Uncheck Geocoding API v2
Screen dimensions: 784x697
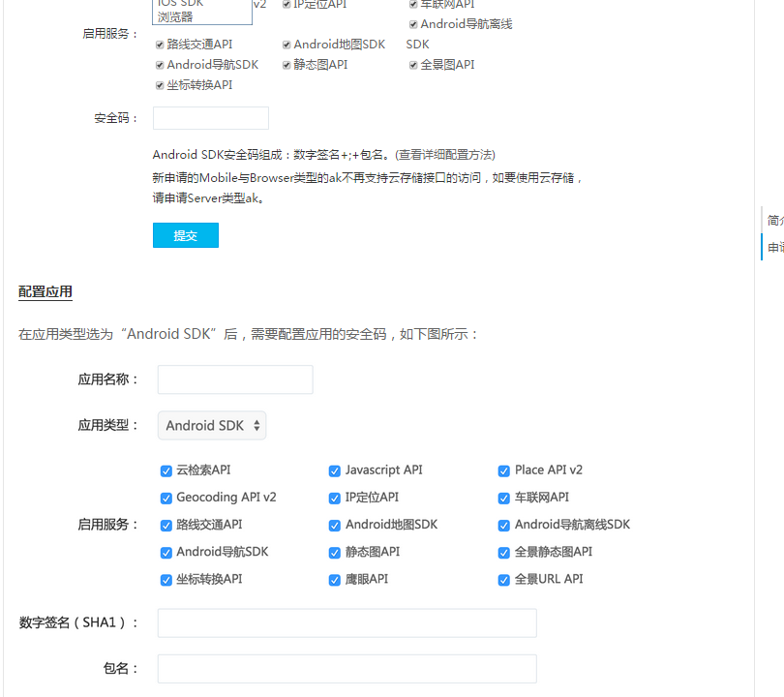(166, 498)
